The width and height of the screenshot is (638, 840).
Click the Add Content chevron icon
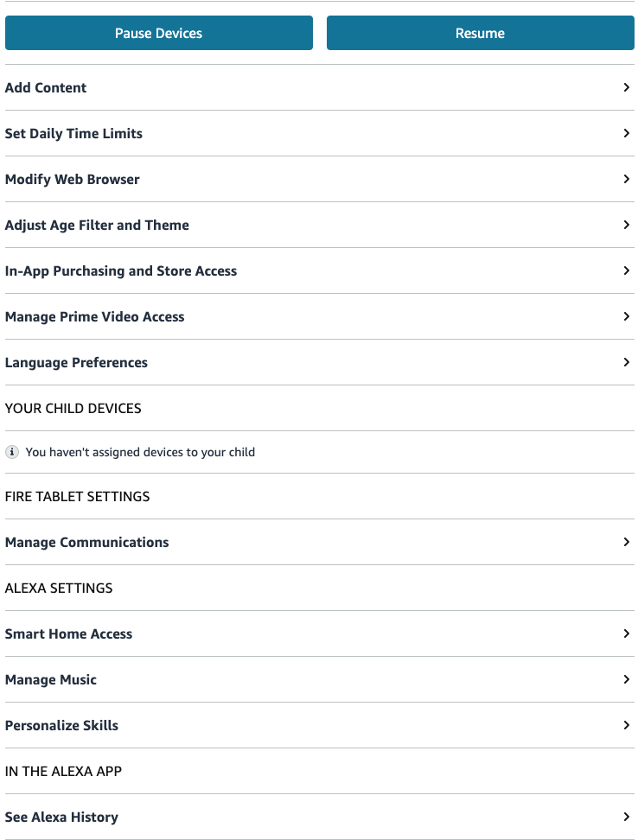tap(627, 87)
